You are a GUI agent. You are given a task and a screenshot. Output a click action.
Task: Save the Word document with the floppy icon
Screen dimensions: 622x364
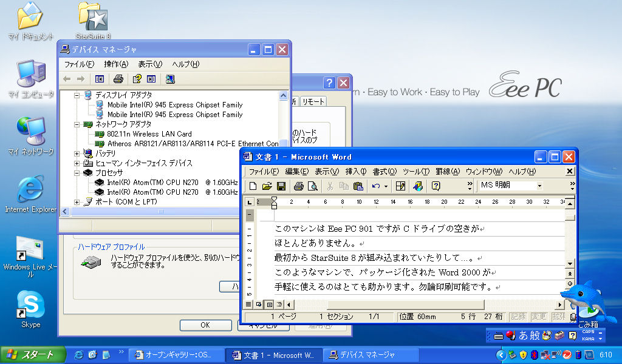tap(281, 186)
